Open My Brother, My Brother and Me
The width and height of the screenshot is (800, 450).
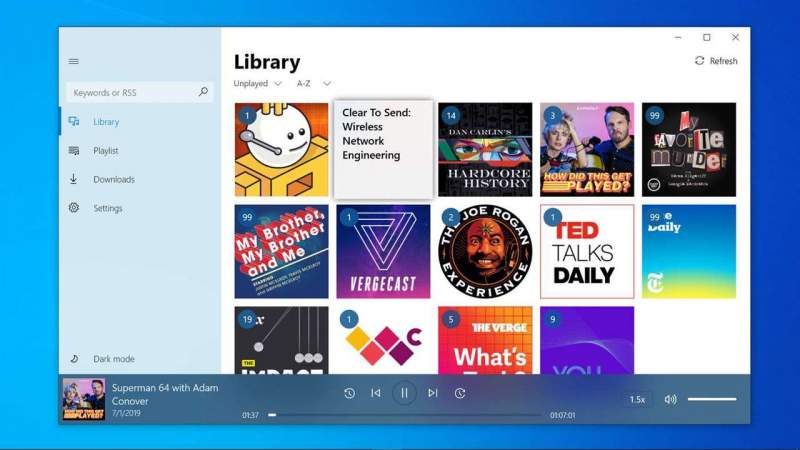tap(282, 252)
